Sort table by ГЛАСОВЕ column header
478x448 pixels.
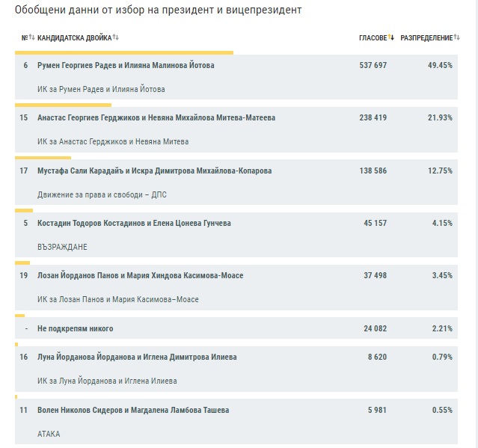click(373, 38)
